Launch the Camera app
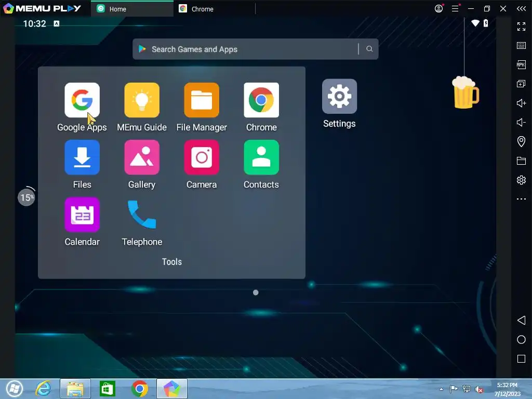This screenshot has height=399, width=532. [x=202, y=157]
